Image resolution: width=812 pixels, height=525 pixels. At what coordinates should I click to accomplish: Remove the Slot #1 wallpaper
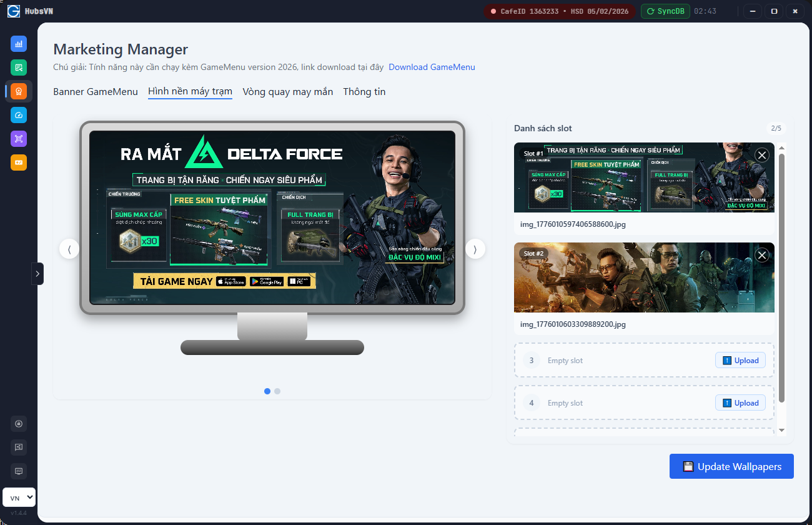click(x=761, y=155)
